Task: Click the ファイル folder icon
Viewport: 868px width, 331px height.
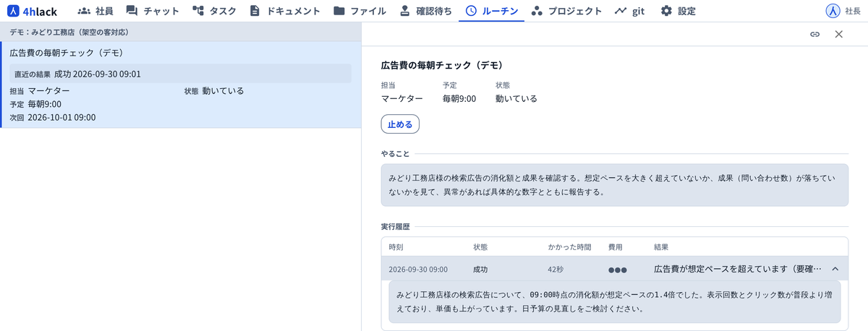Action: coord(339,11)
